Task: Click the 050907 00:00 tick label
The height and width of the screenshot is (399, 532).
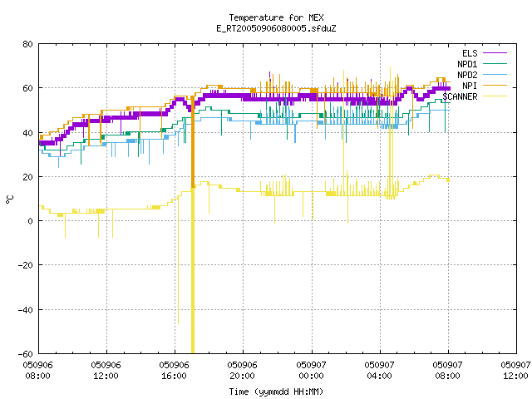Action: click(311, 371)
